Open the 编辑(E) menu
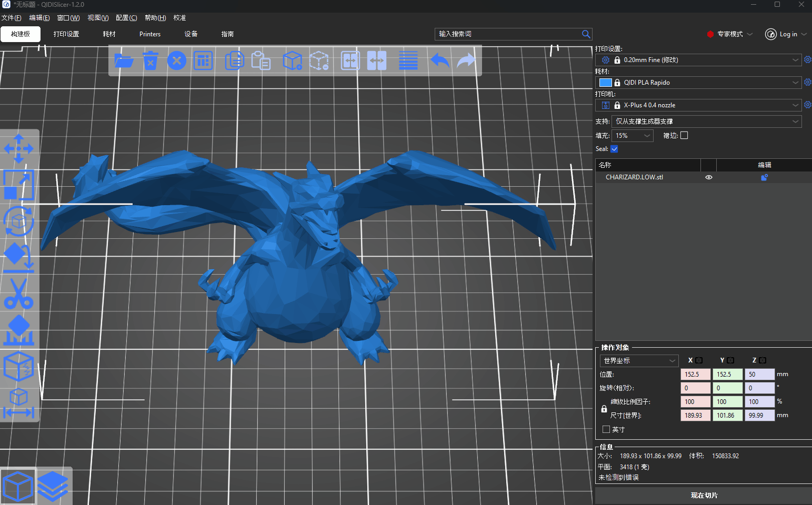812x505 pixels. pyautogui.click(x=39, y=18)
